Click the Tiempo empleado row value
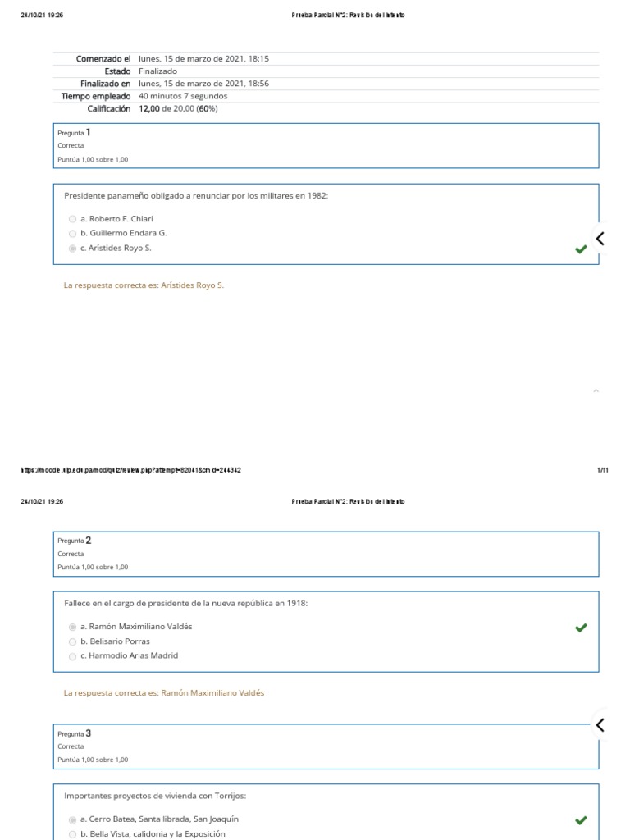 (x=183, y=96)
